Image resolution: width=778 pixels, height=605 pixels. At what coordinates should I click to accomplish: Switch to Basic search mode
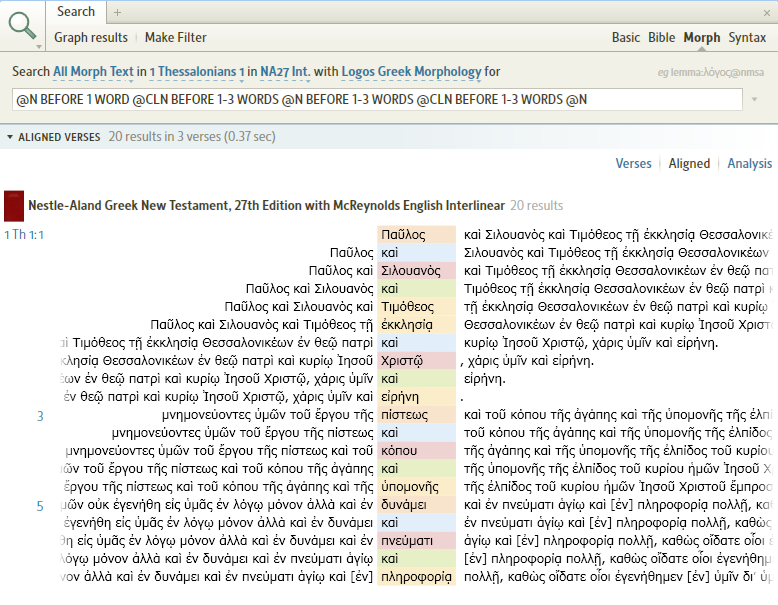click(x=626, y=37)
